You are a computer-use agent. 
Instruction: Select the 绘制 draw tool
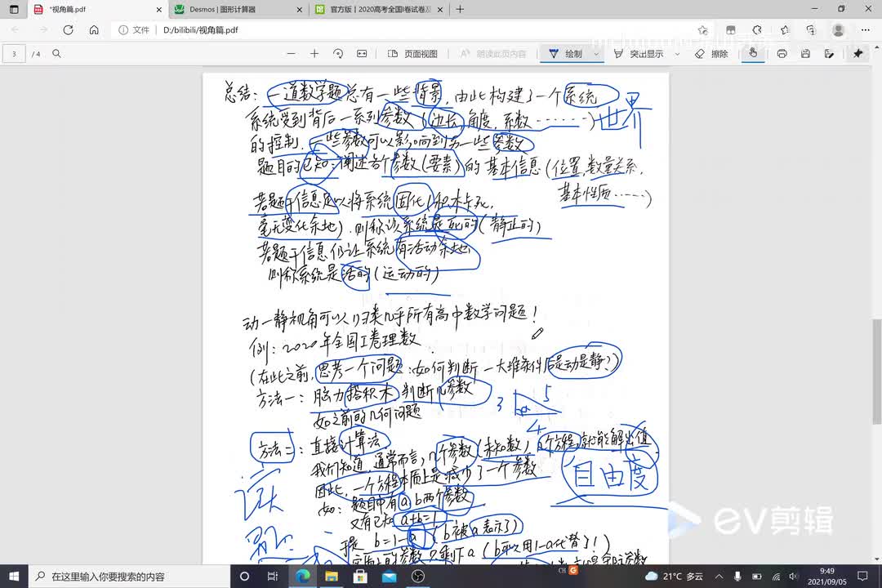566,53
